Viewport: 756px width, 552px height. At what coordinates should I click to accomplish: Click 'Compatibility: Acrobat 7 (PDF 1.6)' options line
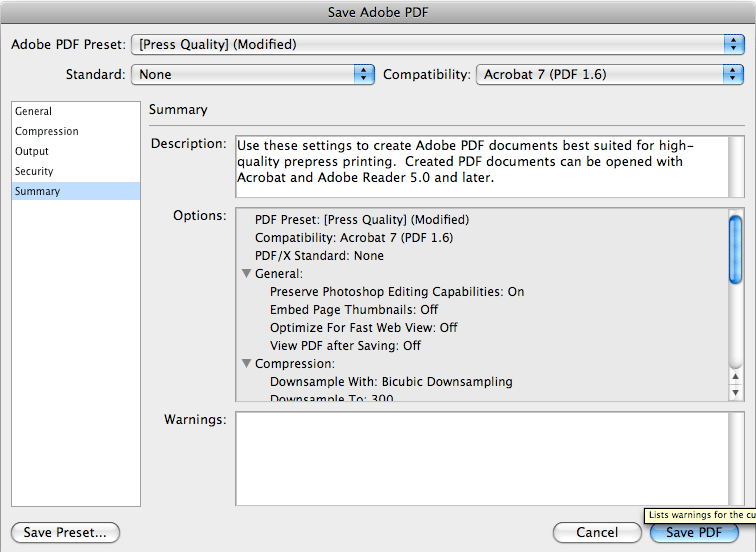coord(354,238)
